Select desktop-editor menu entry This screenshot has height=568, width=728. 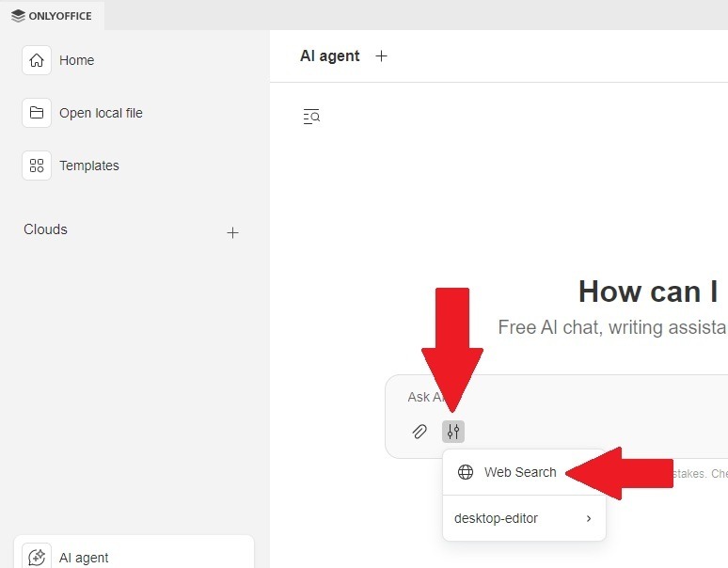point(524,518)
